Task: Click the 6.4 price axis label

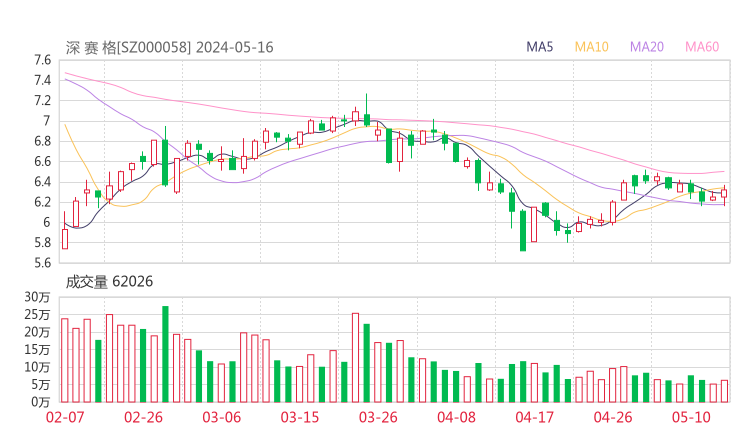Action: point(42,182)
